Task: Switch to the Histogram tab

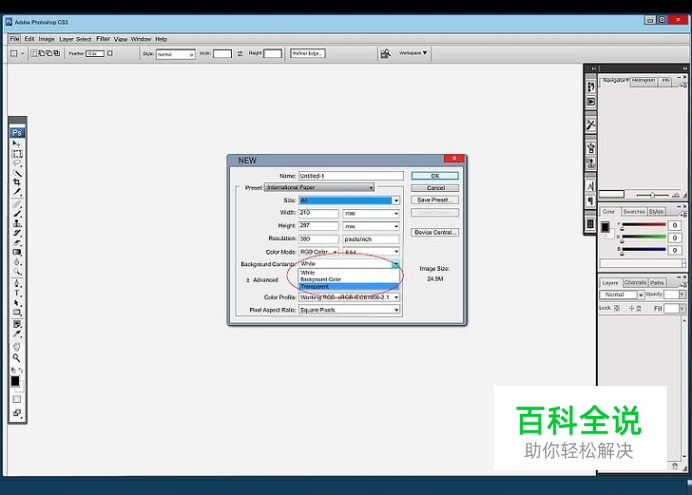Action: 643,80
